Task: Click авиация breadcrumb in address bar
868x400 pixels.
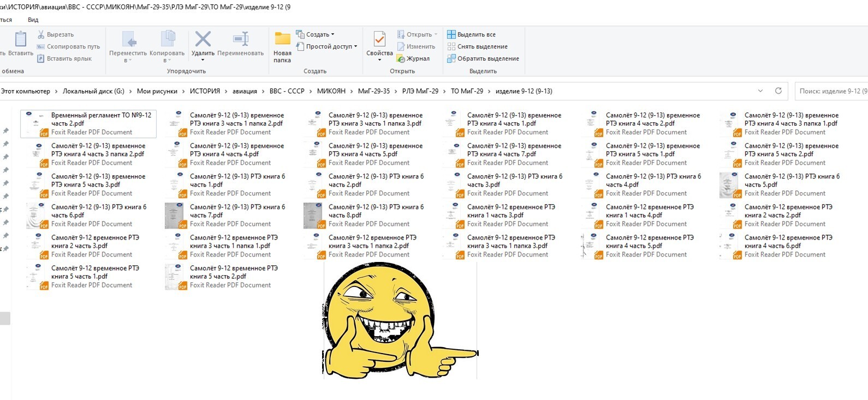Action: [x=245, y=91]
